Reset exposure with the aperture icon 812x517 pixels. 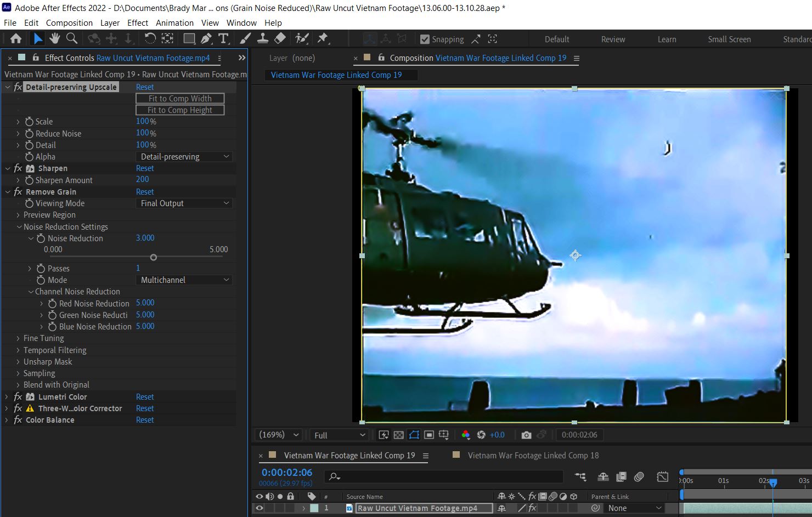click(481, 435)
